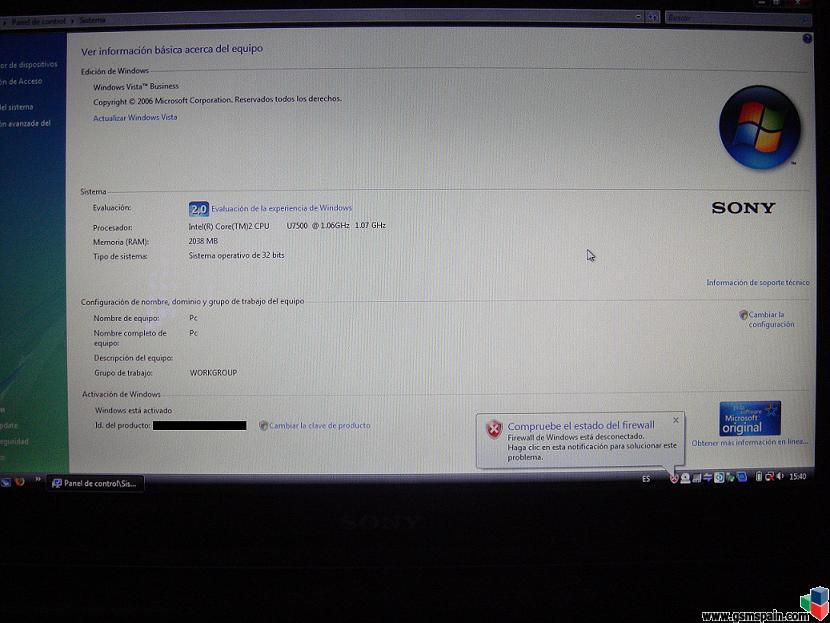
Task: Click 'Sistema operativo de 32 bits' text
Action: (x=236, y=255)
